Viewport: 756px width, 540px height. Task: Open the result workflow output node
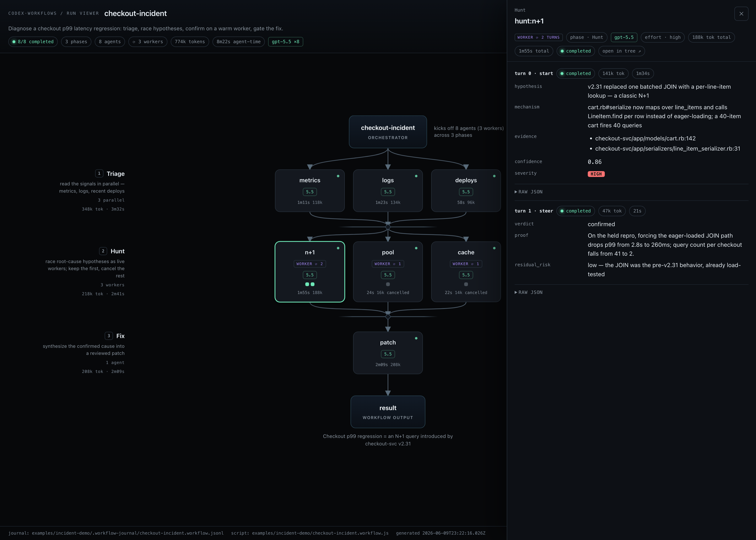click(388, 412)
